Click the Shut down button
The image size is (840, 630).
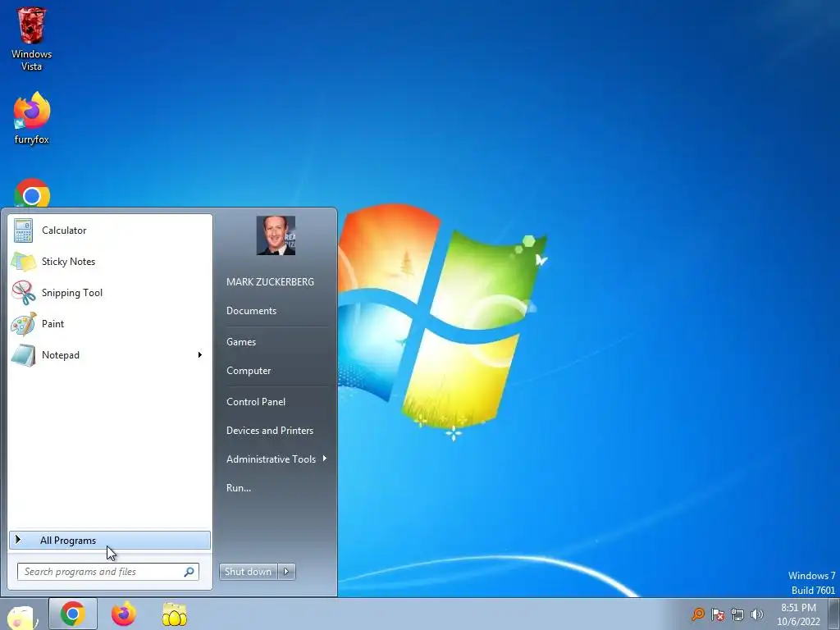point(249,572)
